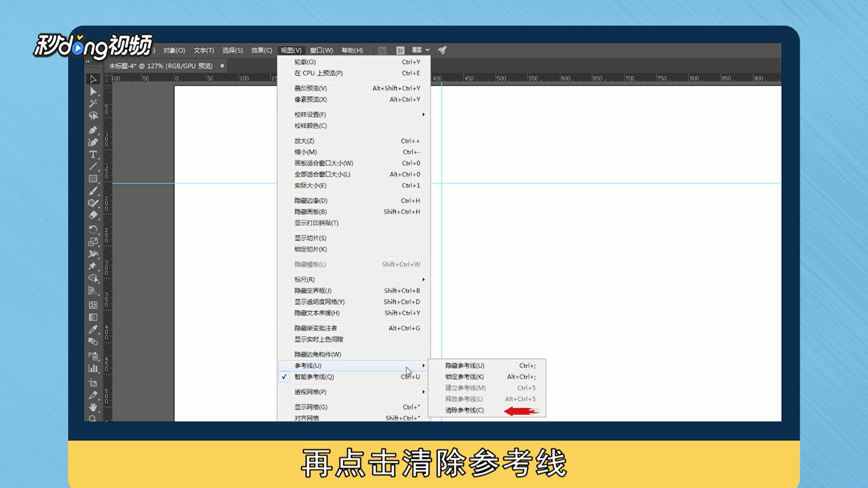Select the Puppet Warp pin tool
The image size is (868, 488).
93,266
